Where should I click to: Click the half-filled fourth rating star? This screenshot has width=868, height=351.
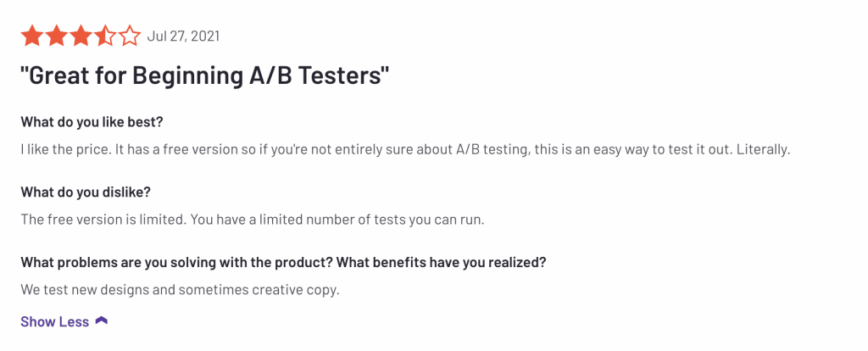click(105, 36)
